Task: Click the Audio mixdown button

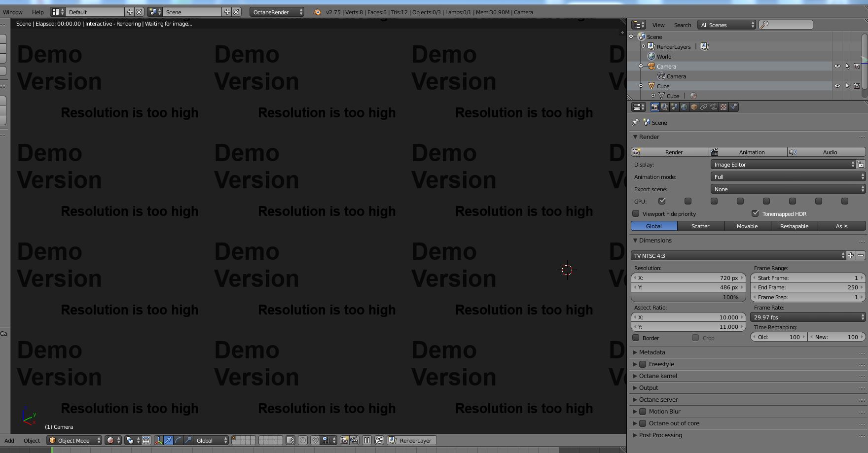Action: tap(827, 152)
